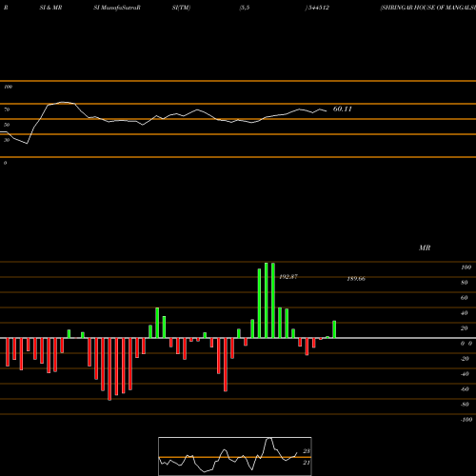
Task: Click the 'SI MunafaSutraR' header text
Action: (x=117, y=8)
